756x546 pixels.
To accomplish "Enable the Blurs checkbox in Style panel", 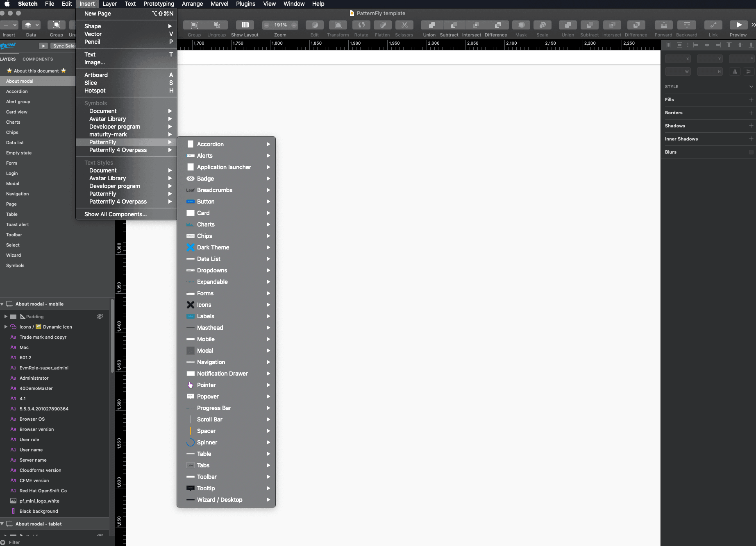I will pos(751,152).
